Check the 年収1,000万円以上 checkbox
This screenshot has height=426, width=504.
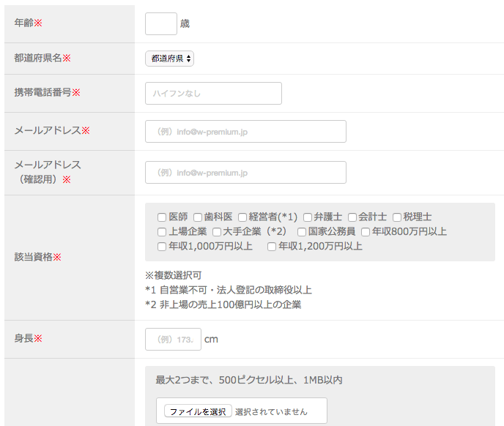[162, 247]
